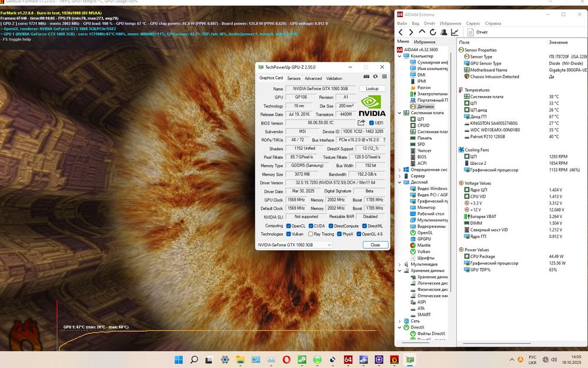Click the bus interface question mark
The image size is (588, 368).
(x=385, y=140)
